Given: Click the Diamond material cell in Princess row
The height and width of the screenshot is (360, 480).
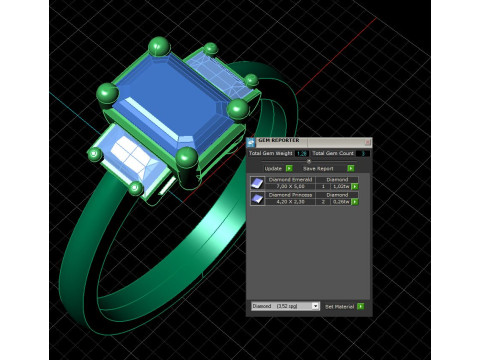Looking at the screenshot, I should pyautogui.click(x=337, y=195).
